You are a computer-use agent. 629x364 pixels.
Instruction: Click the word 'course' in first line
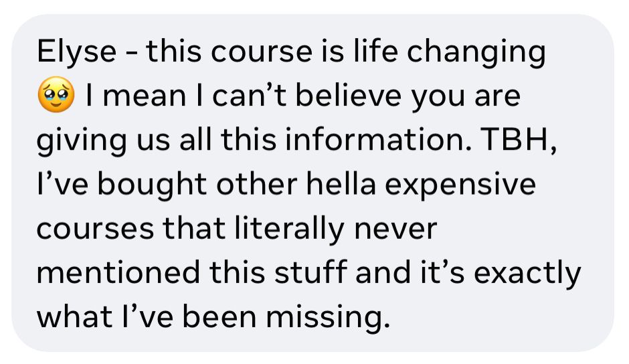[x=262, y=54]
